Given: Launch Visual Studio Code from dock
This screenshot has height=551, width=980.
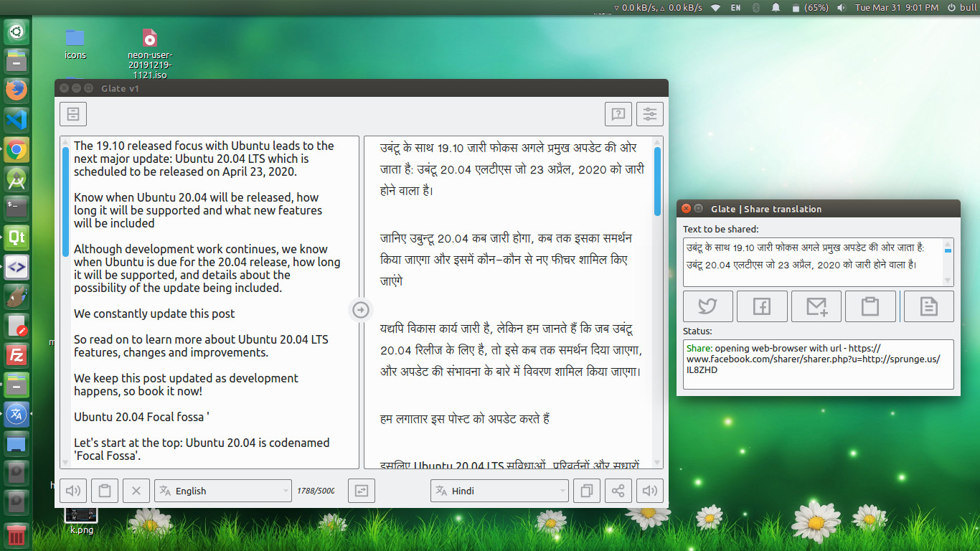Looking at the screenshot, I should (x=17, y=119).
